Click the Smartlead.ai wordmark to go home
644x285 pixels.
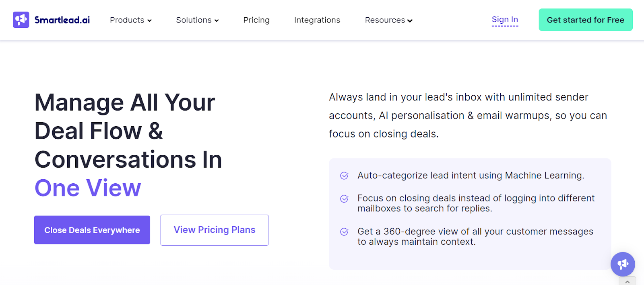coord(61,19)
